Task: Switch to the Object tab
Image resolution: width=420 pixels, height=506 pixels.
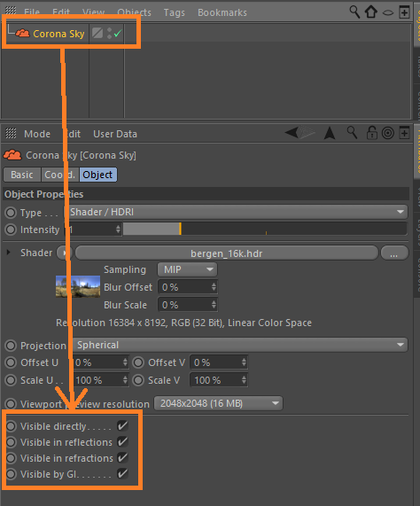Action: [x=97, y=175]
